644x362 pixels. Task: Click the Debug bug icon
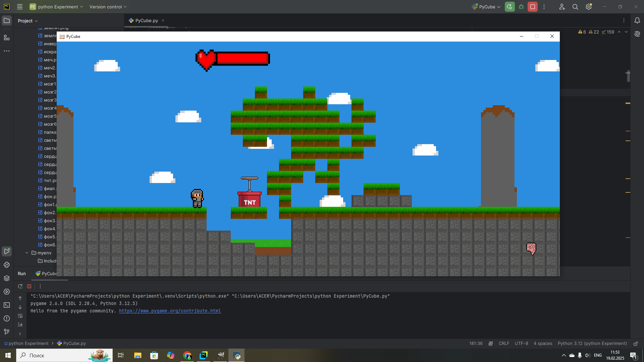pyautogui.click(x=521, y=7)
